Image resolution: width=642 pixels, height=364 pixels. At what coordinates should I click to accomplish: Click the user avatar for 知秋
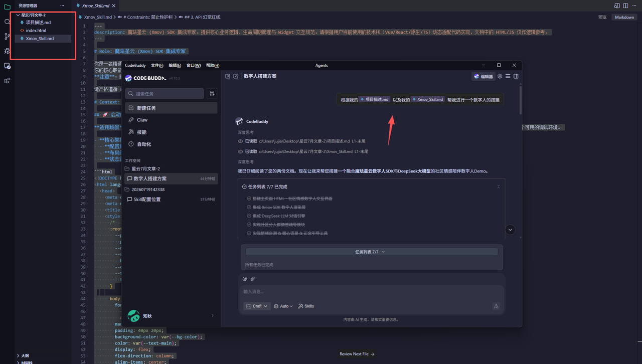133,316
